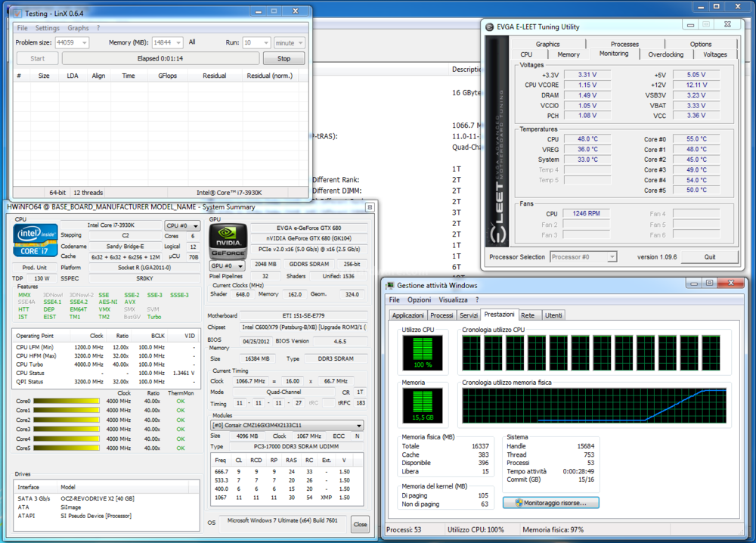Viewport: 756px width, 543px height.
Task: Click the shield icon on Monitoraggio risorse
Action: point(519,503)
